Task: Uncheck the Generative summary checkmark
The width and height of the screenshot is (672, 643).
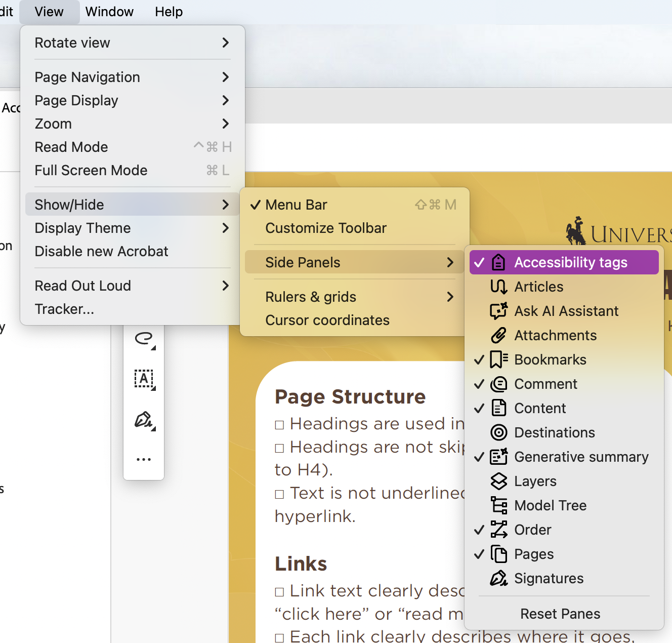Action: click(x=479, y=457)
